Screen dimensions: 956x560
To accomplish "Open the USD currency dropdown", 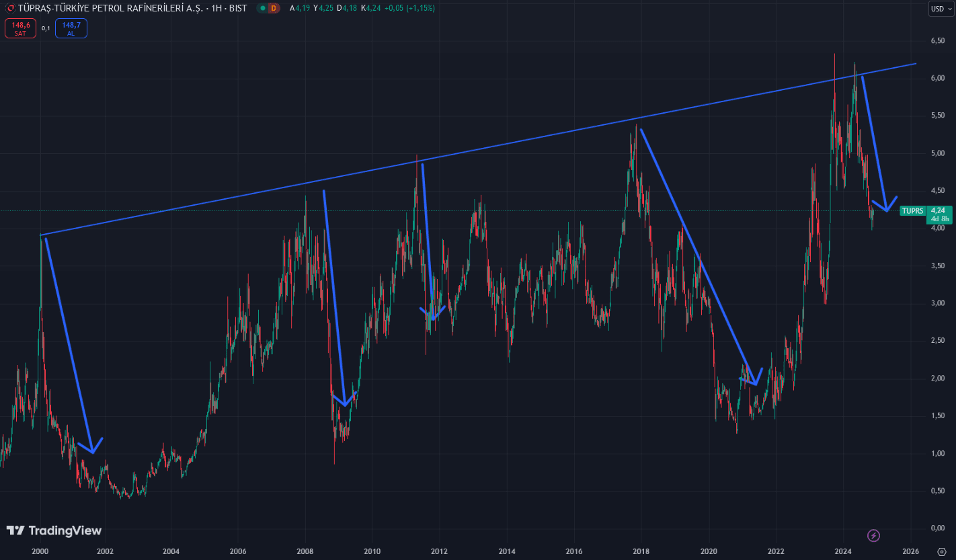I will click(941, 9).
